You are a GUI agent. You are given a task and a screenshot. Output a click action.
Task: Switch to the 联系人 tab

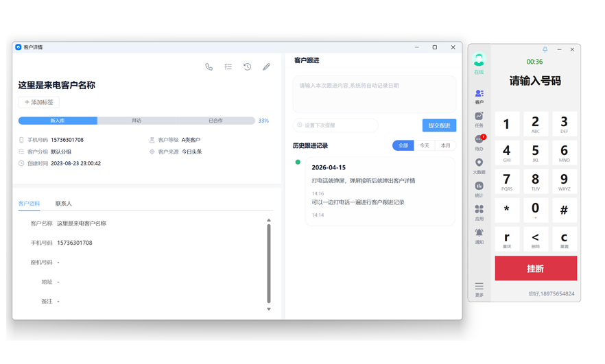64,204
